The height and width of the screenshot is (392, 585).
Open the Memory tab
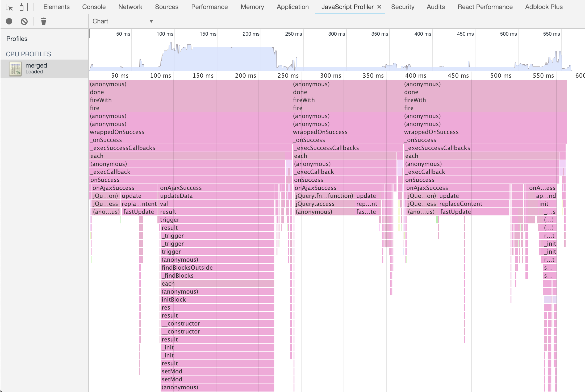point(252,7)
